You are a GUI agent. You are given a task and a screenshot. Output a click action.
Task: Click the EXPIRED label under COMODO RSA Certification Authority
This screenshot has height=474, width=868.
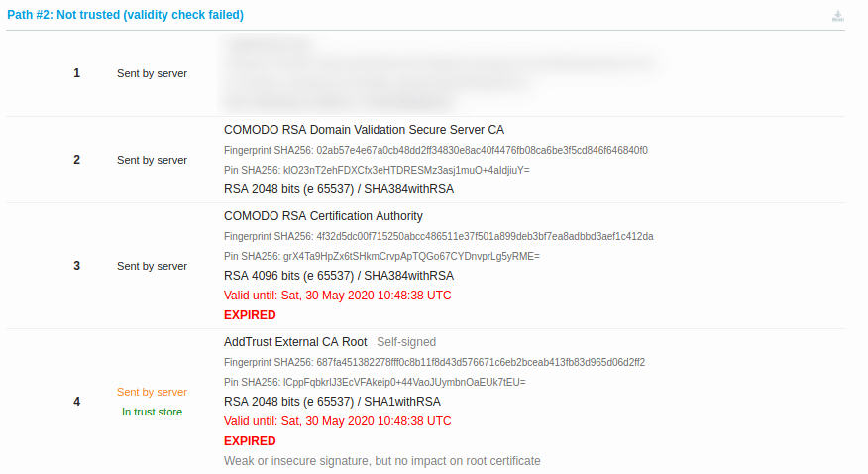250,315
